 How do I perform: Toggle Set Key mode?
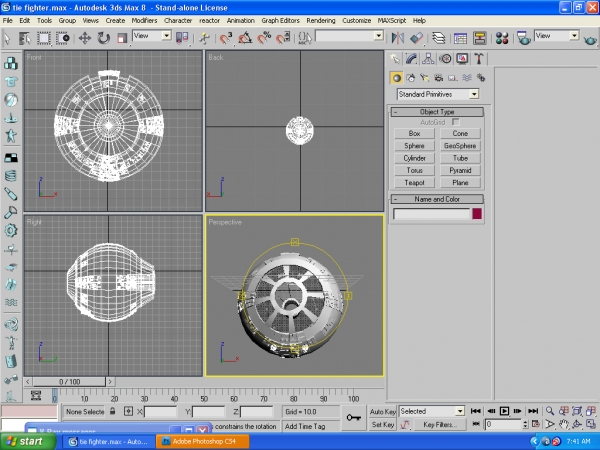tap(382, 424)
